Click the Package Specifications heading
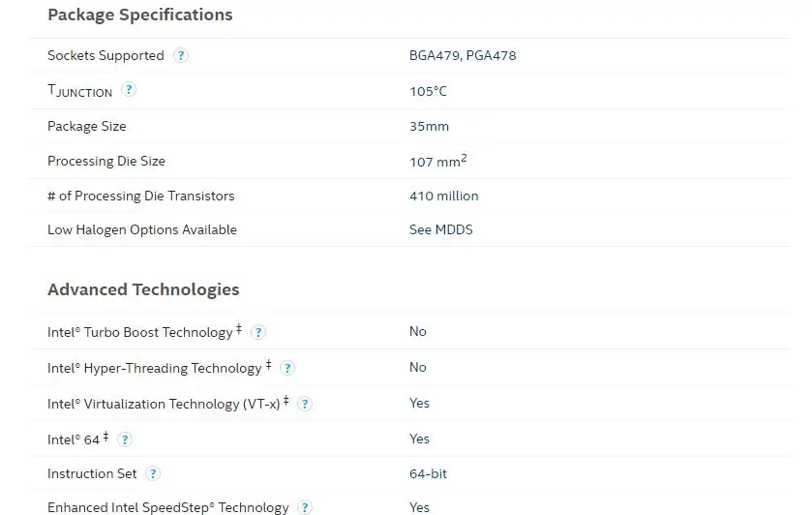Screen dimensions: 812x515 pos(139,15)
